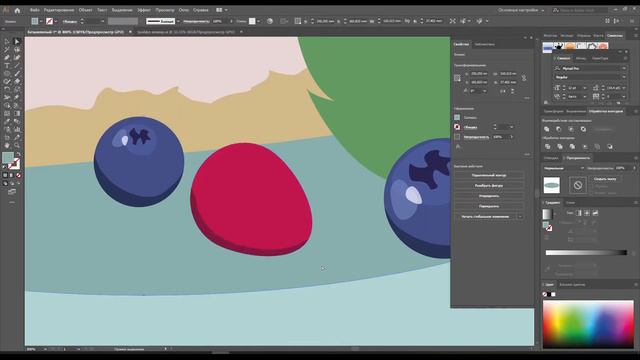Select the Pen tool
The width and height of the screenshot is (640, 360).
(x=7, y=58)
